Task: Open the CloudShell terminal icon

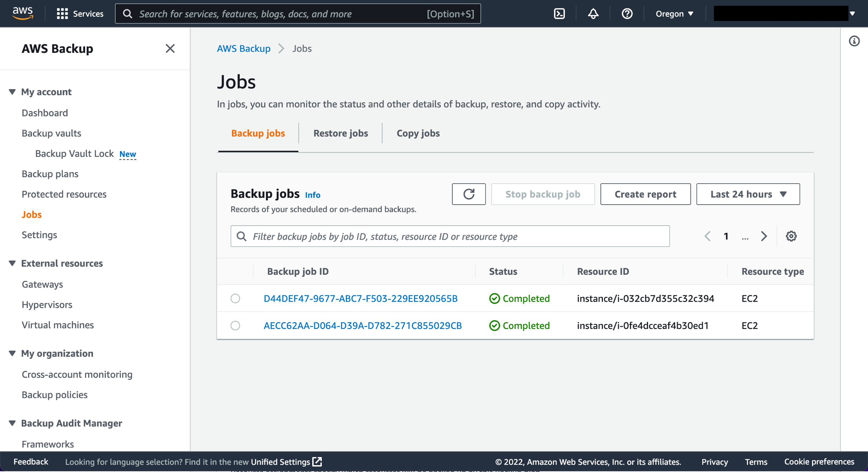Action: click(559, 14)
